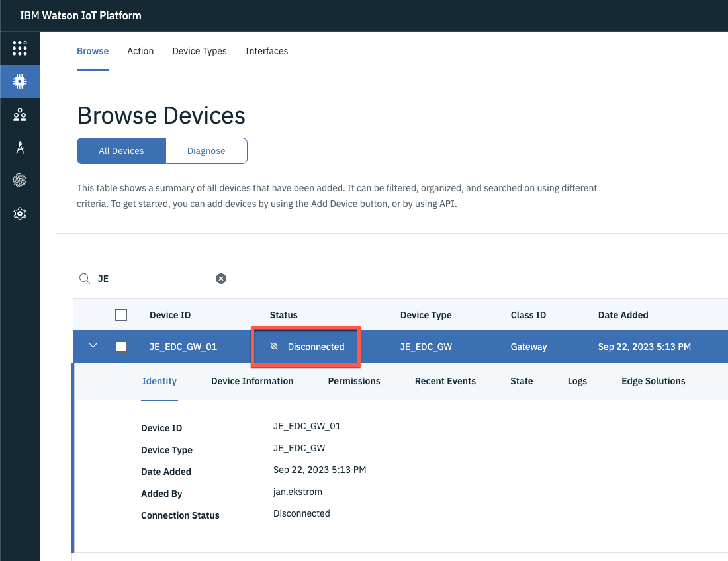
Task: Open the Device Types tab
Action: point(200,51)
